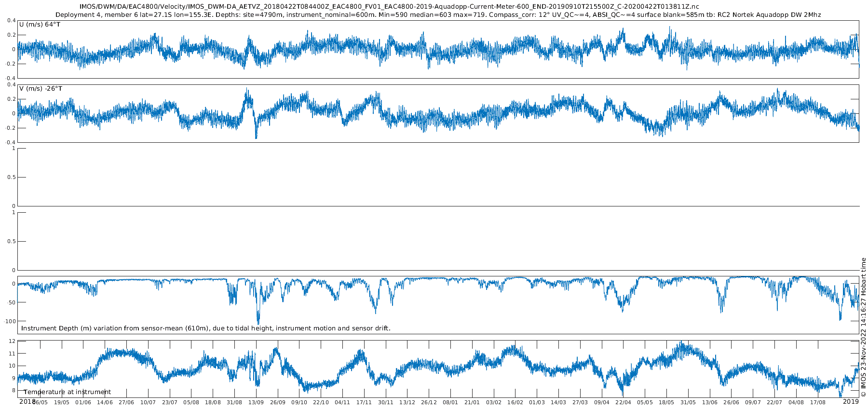This screenshot has width=868, height=410.
Task: Click the '08/01' date tick label
Action: pos(450,402)
